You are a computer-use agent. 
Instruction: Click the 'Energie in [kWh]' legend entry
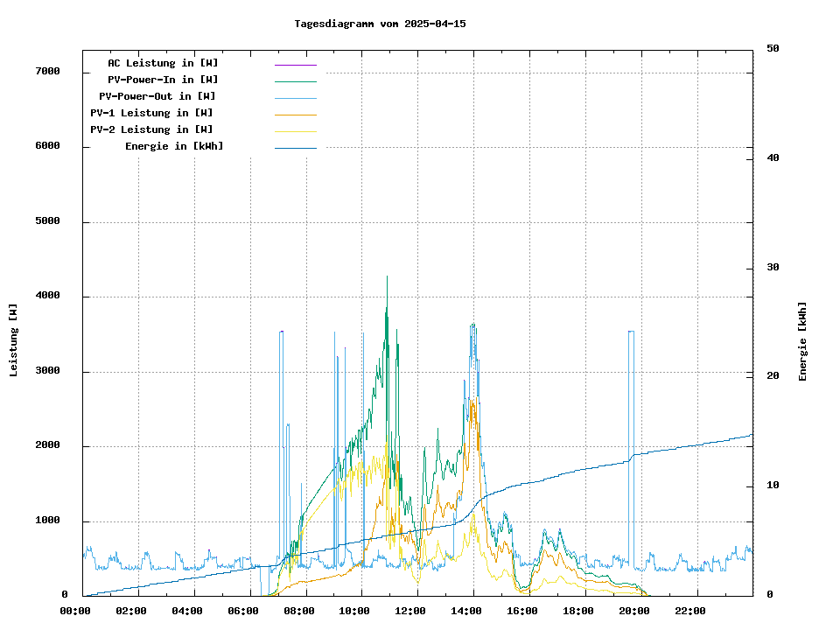tap(174, 146)
